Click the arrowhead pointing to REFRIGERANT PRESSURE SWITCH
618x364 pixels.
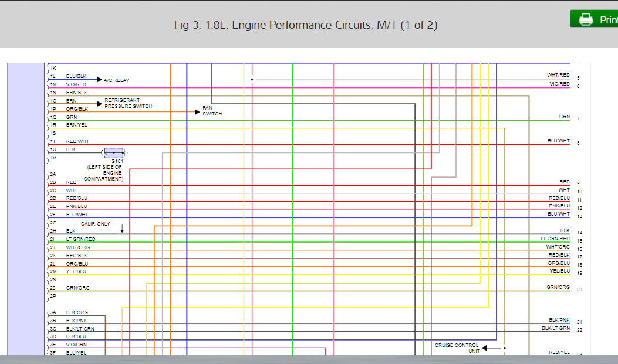coord(99,104)
